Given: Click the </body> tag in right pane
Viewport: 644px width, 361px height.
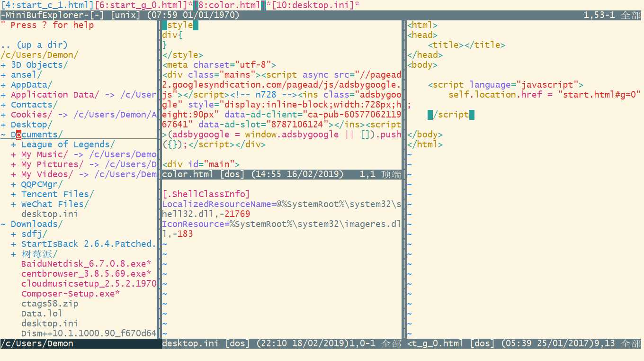Looking at the screenshot, I should tap(425, 135).
